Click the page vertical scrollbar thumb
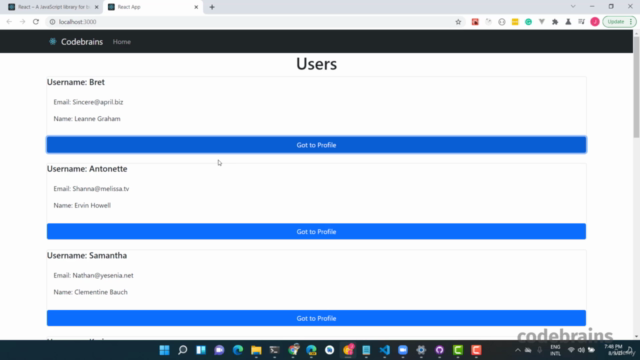Viewport: 640px width, 360px height. click(x=636, y=87)
